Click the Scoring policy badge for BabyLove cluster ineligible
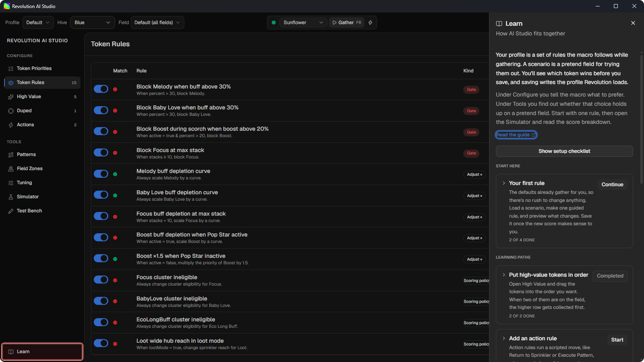644x362 pixels. pyautogui.click(x=476, y=302)
